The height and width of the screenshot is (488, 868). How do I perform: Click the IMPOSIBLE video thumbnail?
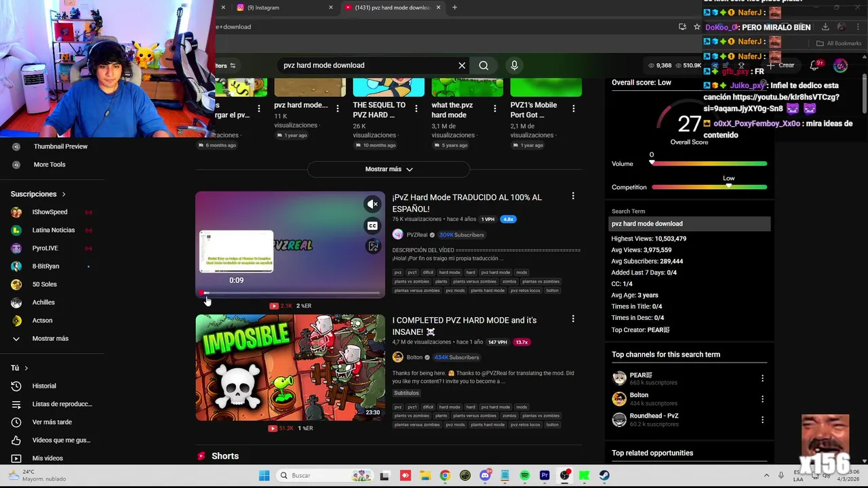click(x=290, y=367)
